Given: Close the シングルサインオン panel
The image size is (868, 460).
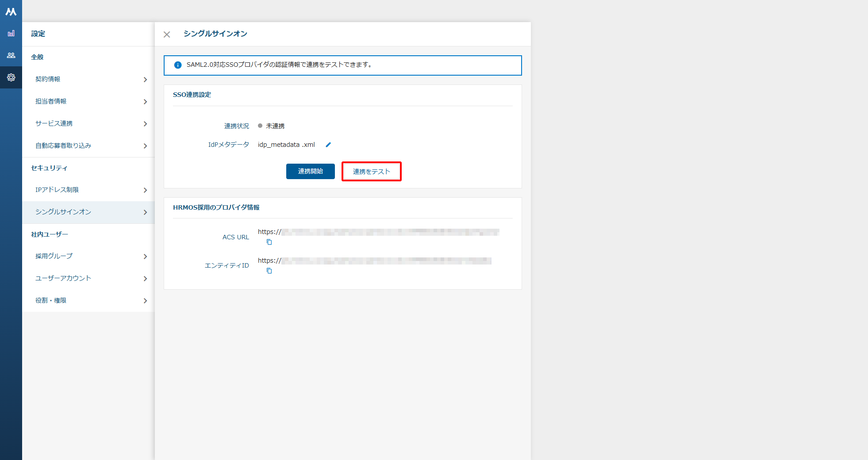Looking at the screenshot, I should (167, 34).
